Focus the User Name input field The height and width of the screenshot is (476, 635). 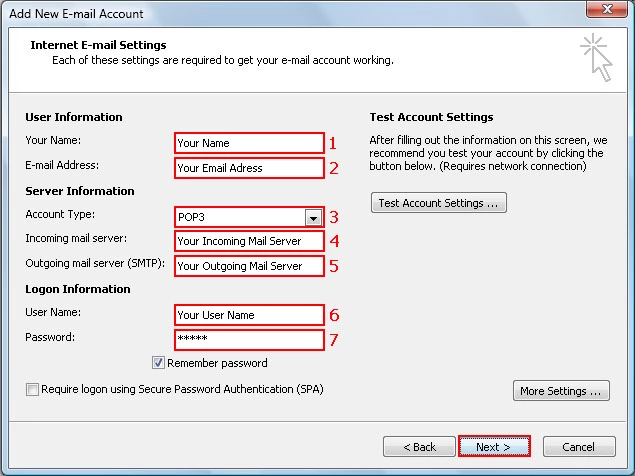click(249, 315)
